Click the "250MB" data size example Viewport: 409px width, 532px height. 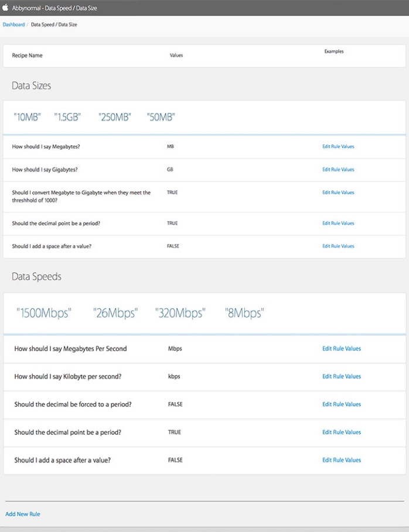[x=115, y=117]
